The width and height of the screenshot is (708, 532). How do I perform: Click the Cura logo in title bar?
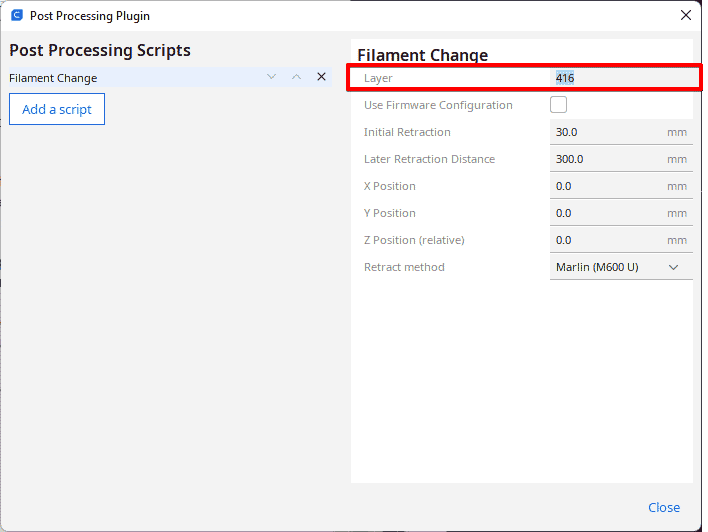17,15
